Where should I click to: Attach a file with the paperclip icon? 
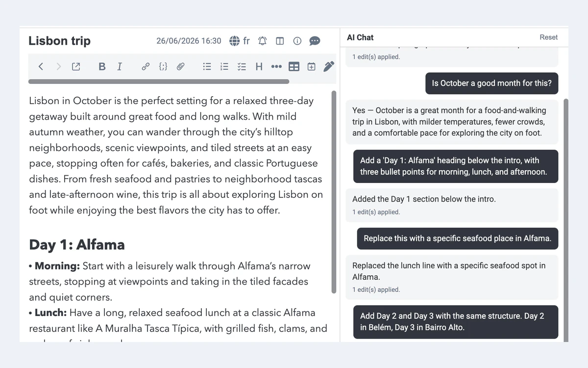180,67
